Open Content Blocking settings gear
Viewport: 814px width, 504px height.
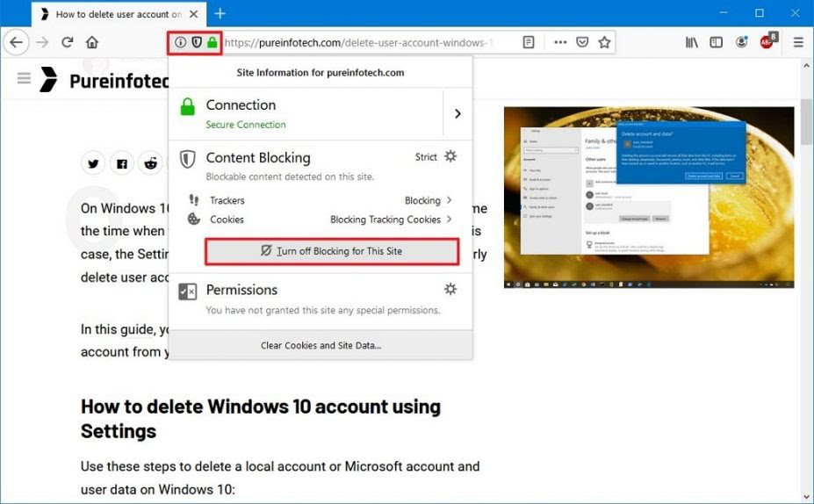click(x=450, y=156)
